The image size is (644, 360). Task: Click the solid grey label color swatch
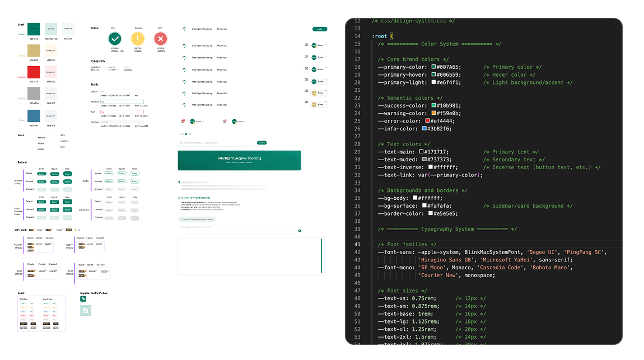(34, 93)
